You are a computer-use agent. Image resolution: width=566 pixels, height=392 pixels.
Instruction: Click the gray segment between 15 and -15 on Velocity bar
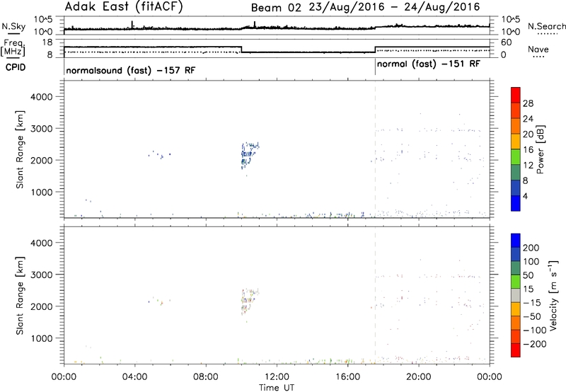click(516, 295)
